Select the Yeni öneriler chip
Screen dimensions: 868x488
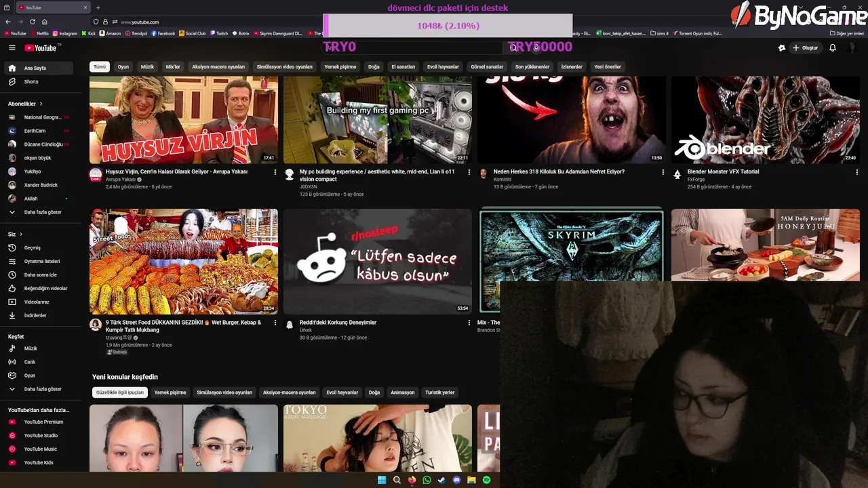point(608,66)
